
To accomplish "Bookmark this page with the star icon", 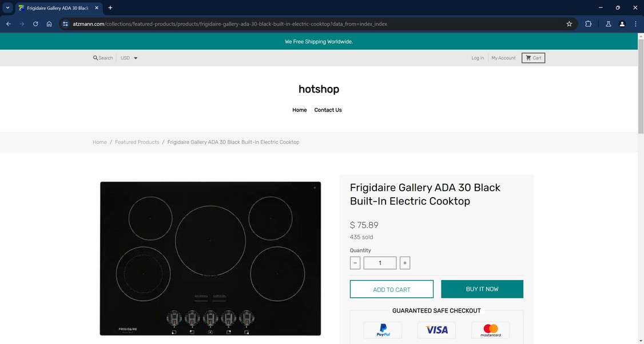I will click(569, 24).
